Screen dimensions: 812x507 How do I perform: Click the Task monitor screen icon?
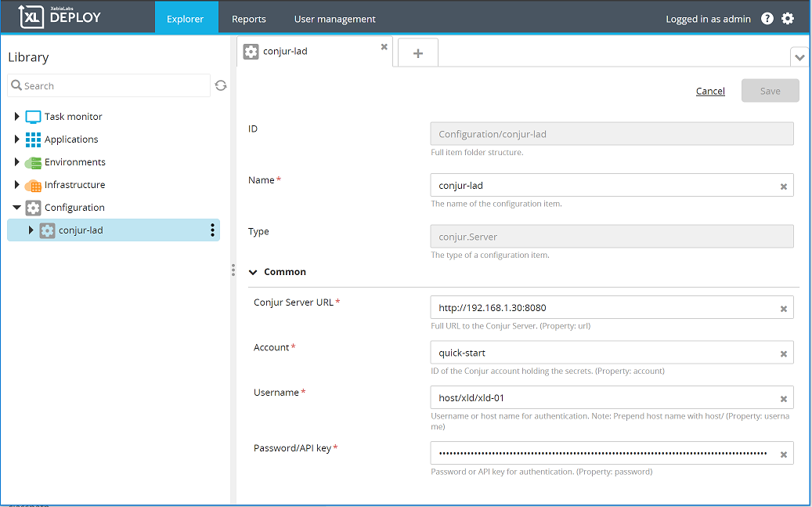(33, 117)
